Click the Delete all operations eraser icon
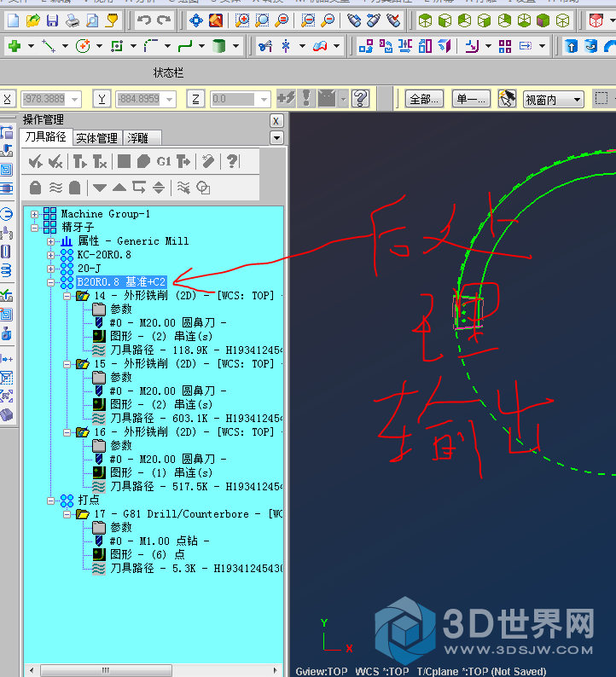 [x=208, y=162]
